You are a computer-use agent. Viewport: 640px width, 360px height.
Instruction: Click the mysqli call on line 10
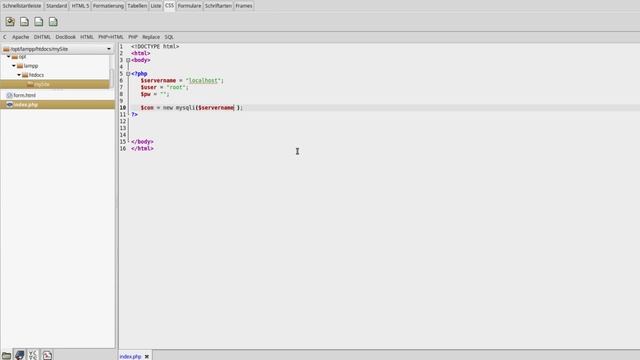pos(185,108)
